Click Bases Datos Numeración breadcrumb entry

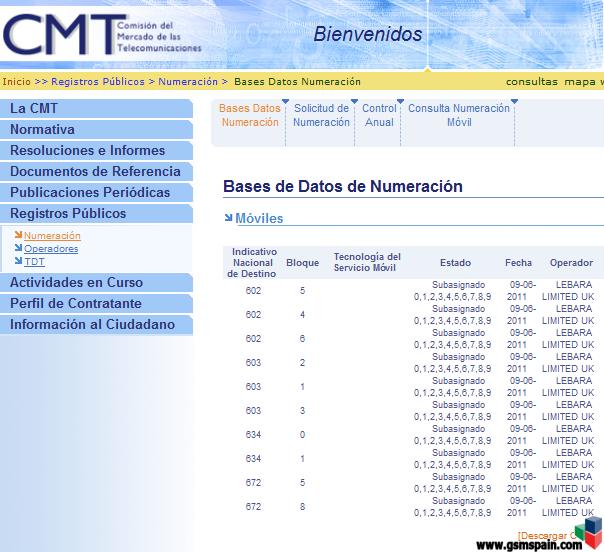click(x=297, y=82)
